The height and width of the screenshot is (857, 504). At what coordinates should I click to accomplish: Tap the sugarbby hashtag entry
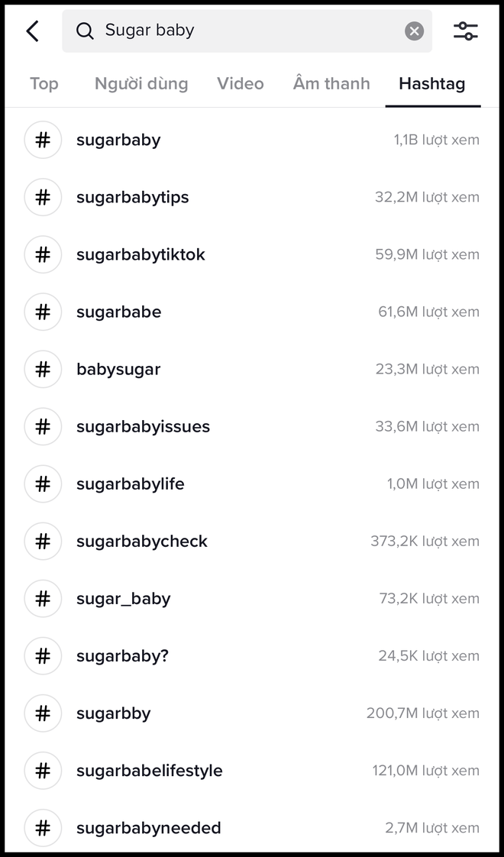(x=113, y=713)
